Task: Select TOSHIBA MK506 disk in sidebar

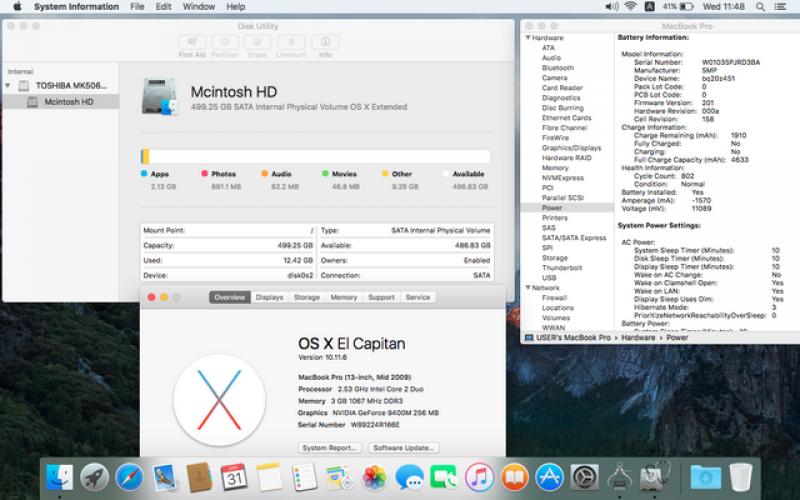Action: click(x=61, y=85)
